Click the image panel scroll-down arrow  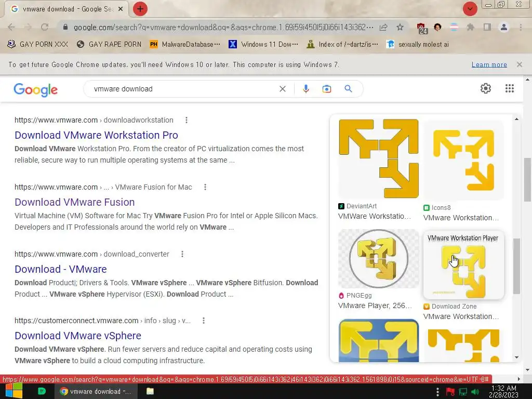pyautogui.click(x=516, y=357)
